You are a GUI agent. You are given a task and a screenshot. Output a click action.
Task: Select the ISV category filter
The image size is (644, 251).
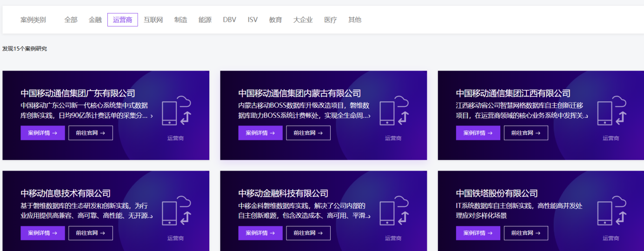(252, 20)
